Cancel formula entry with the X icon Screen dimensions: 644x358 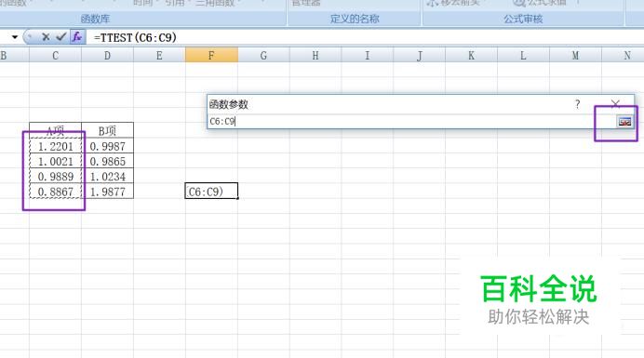pos(46,37)
